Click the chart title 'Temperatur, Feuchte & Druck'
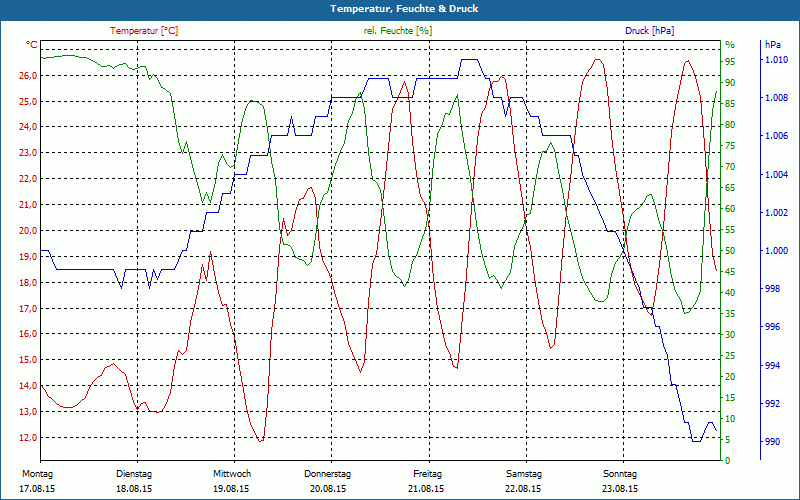 click(x=404, y=9)
